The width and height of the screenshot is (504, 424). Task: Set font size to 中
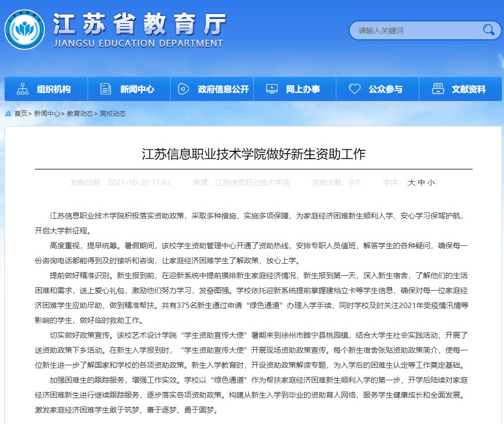421,183
